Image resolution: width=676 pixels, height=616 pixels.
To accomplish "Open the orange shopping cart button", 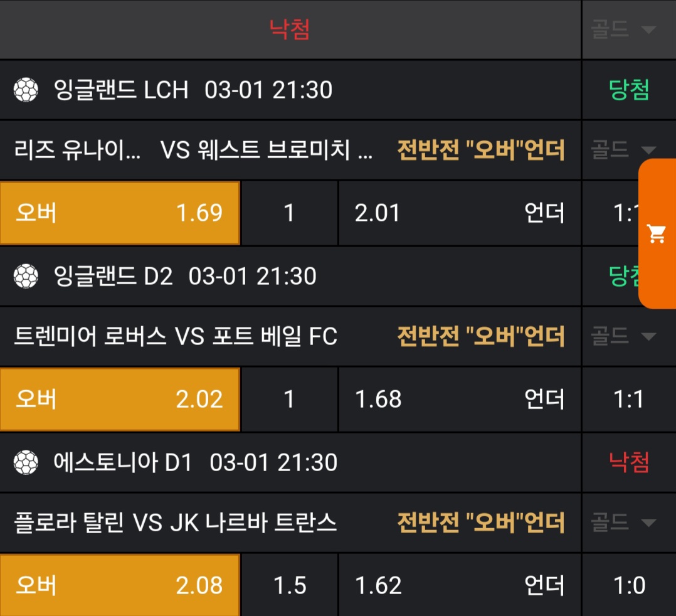I will click(657, 234).
